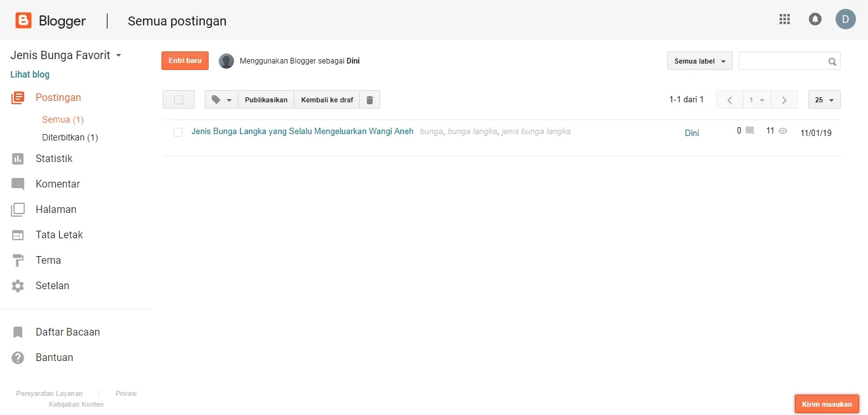Open Lihat blog link

29,74
